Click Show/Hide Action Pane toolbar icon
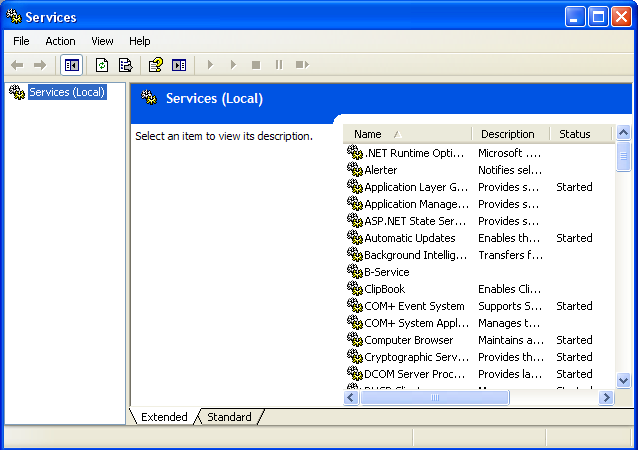This screenshot has width=638, height=450. 179,65
